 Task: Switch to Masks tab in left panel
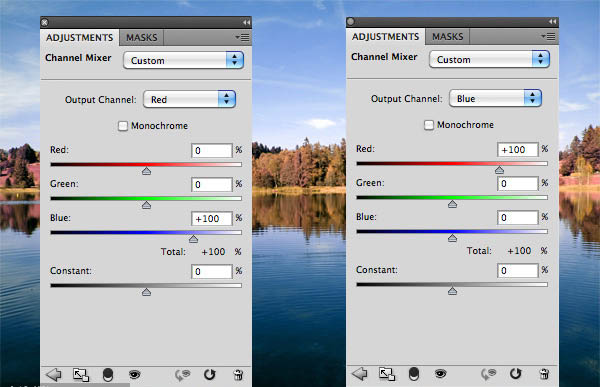(x=142, y=38)
